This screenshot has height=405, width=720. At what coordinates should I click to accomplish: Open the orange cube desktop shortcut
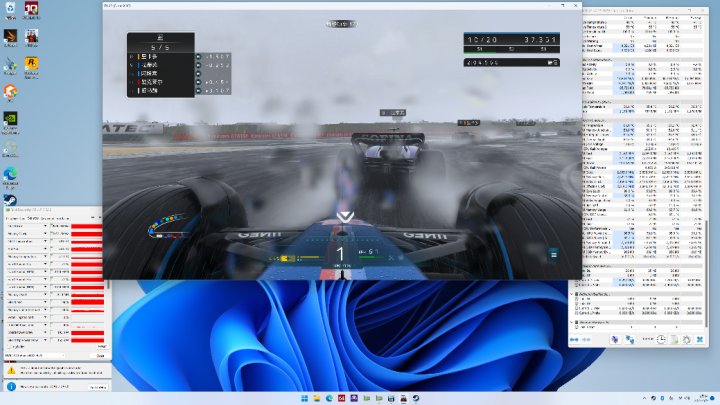tap(10, 93)
